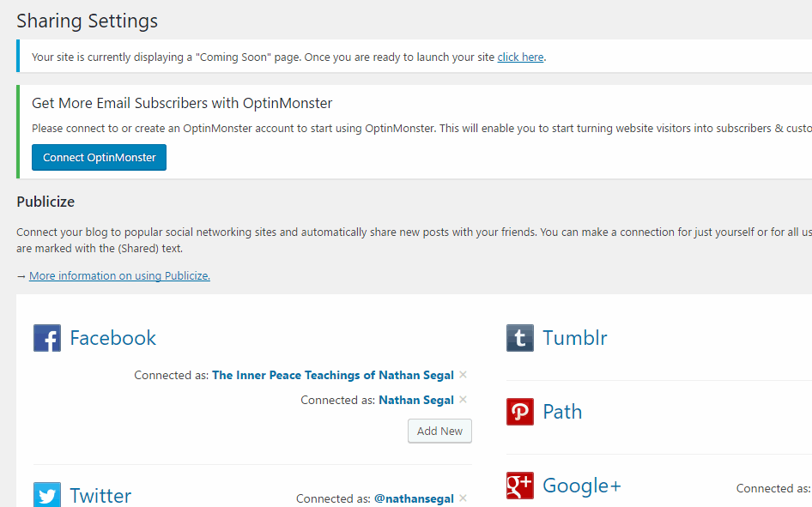Click the Twitter service title
This screenshot has width=812, height=507.
coord(100,495)
